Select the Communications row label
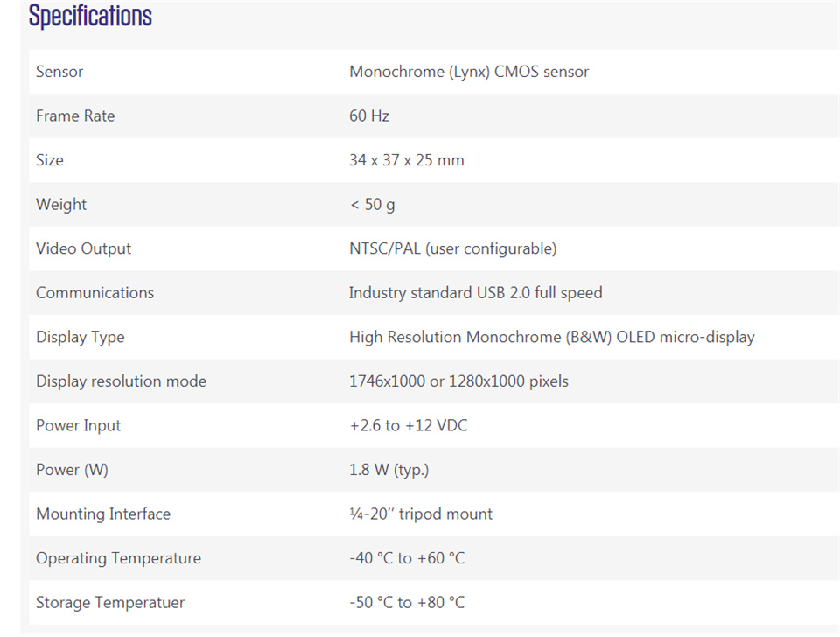 coord(94,292)
